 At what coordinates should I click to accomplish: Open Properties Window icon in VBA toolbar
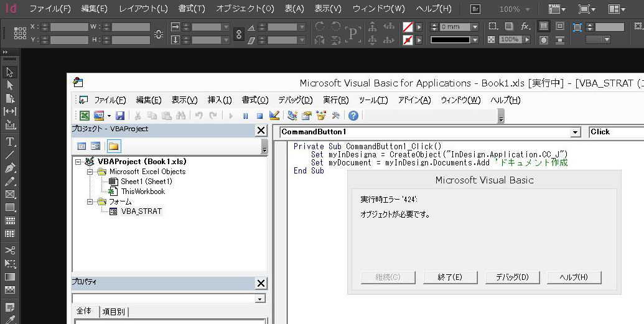click(306, 116)
